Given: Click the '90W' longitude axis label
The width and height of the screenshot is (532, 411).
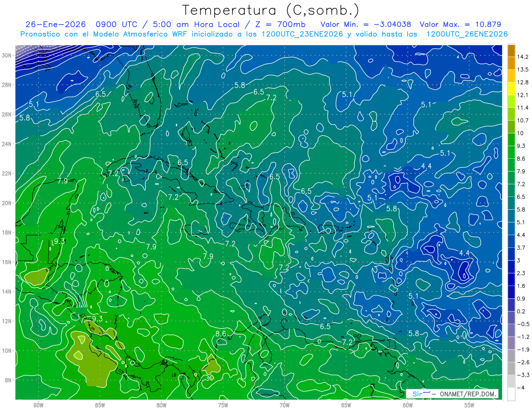Looking at the screenshot, I should (38, 405).
